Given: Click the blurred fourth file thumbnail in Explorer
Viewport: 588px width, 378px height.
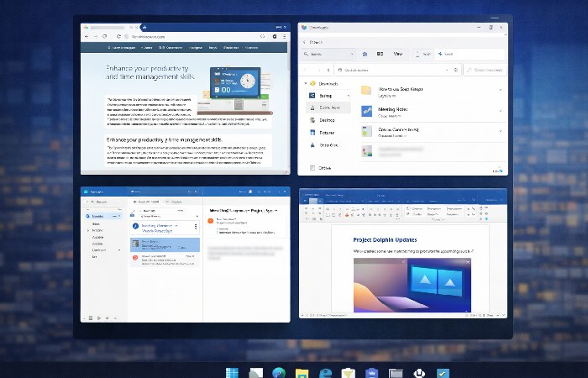Looking at the screenshot, I should (x=367, y=150).
